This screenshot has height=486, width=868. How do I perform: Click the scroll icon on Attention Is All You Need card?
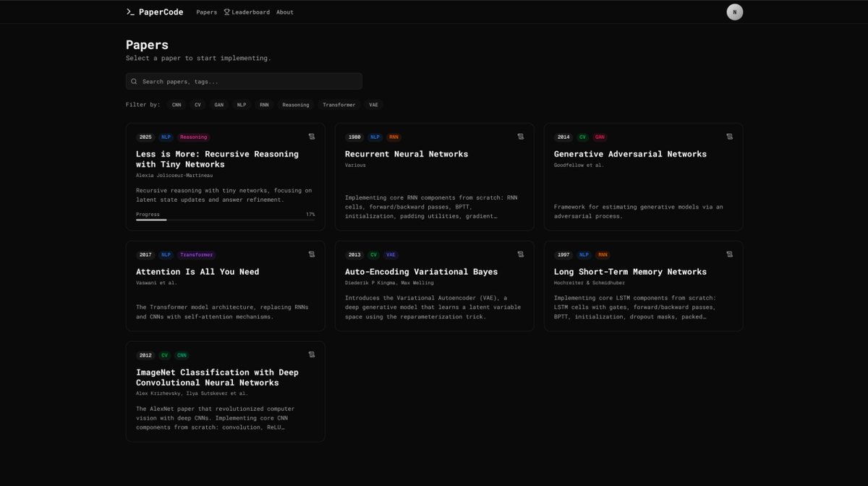(312, 254)
